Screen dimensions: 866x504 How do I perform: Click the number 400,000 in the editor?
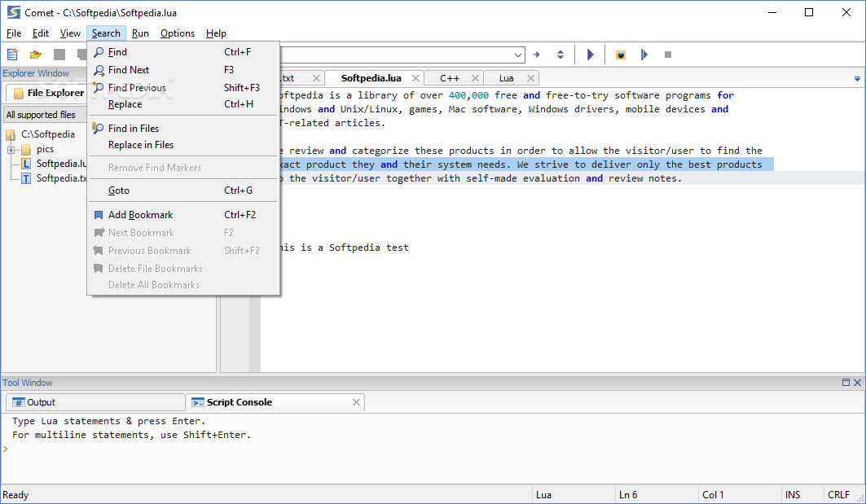pyautogui.click(x=468, y=95)
